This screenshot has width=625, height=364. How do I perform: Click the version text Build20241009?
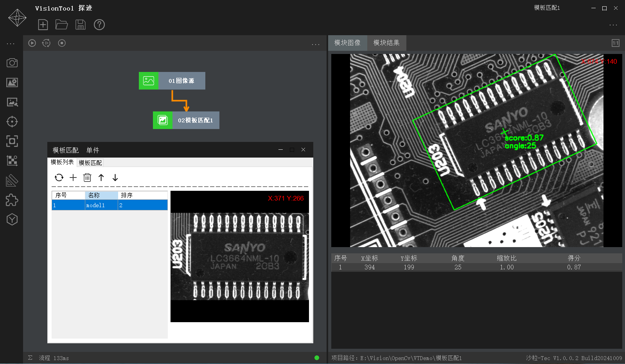click(602, 358)
